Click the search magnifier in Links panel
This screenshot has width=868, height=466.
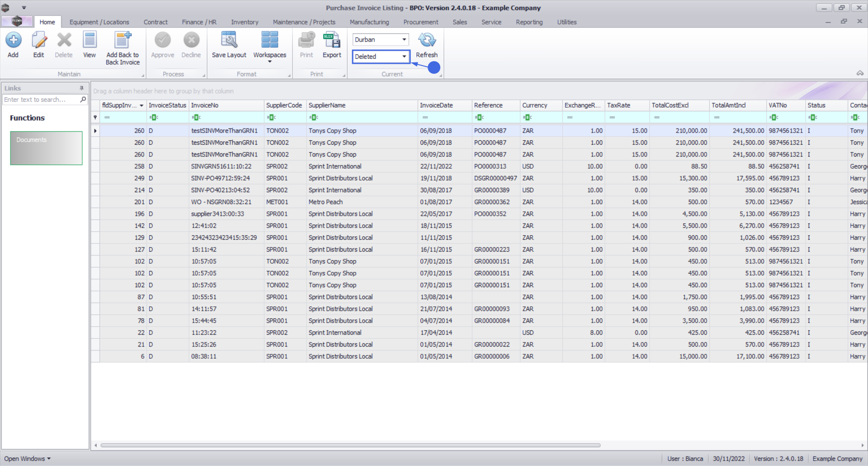point(83,100)
